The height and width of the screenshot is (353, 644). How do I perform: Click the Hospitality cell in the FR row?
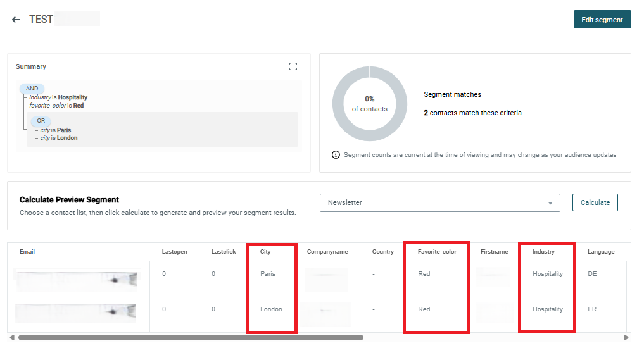point(548,309)
